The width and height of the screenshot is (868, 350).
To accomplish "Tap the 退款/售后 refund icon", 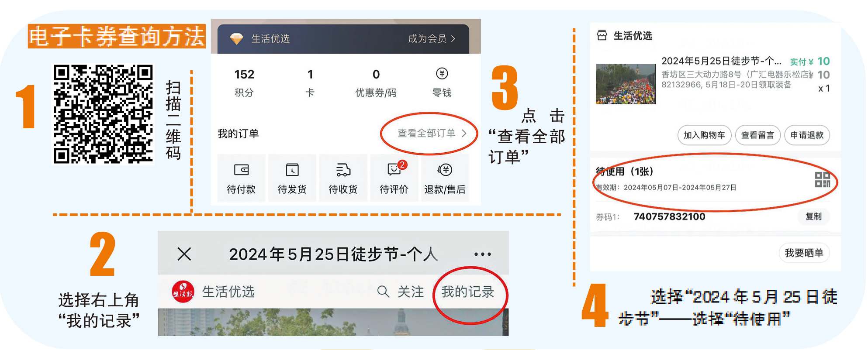I will [445, 170].
